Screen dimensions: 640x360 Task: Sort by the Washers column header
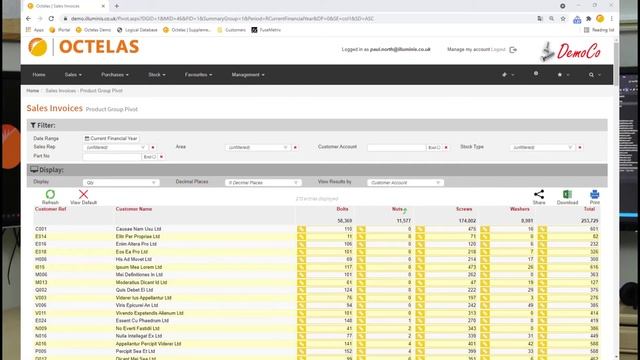click(520, 209)
